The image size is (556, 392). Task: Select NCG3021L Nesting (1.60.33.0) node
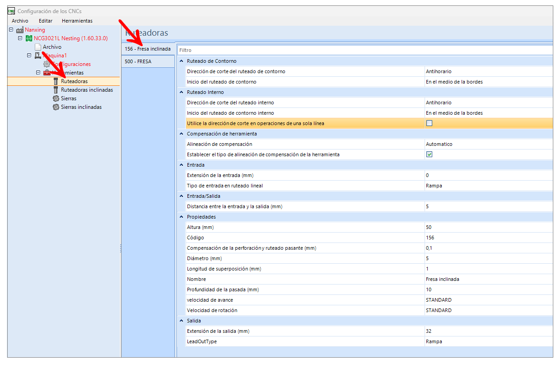[x=71, y=38]
